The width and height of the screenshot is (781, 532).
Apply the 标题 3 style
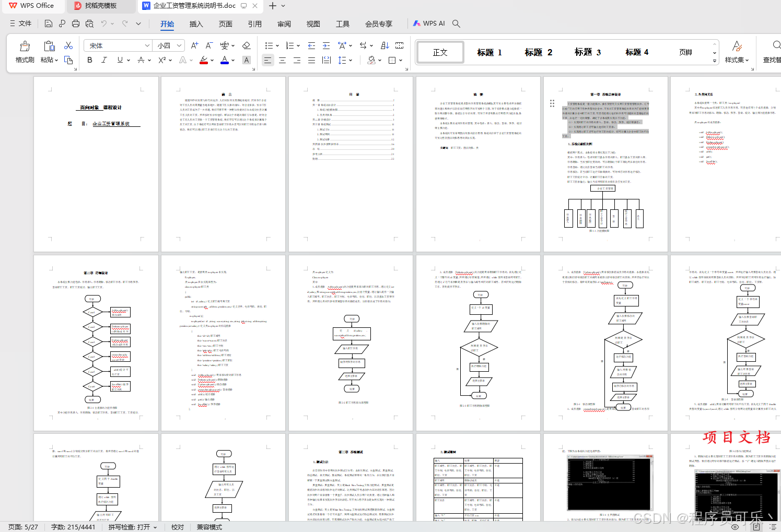(x=587, y=52)
